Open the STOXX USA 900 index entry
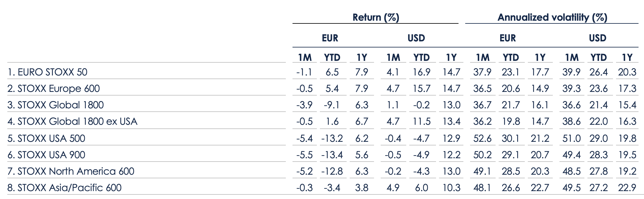The height and width of the screenshot is (199, 644). coord(46,155)
